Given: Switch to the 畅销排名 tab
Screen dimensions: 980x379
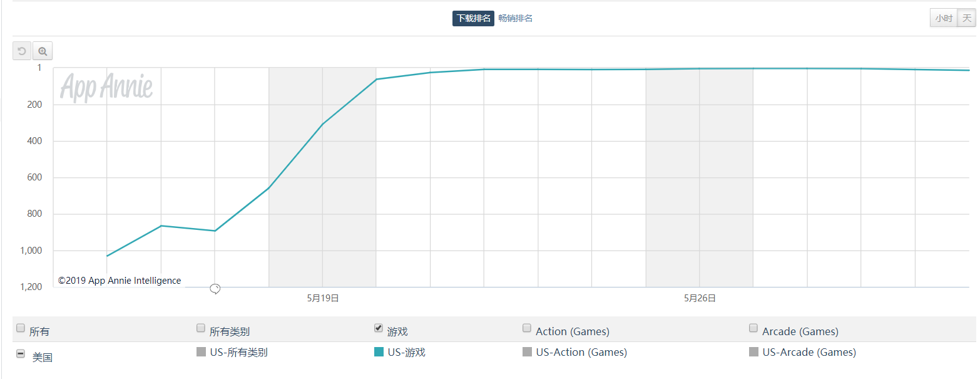Looking at the screenshot, I should click(516, 19).
